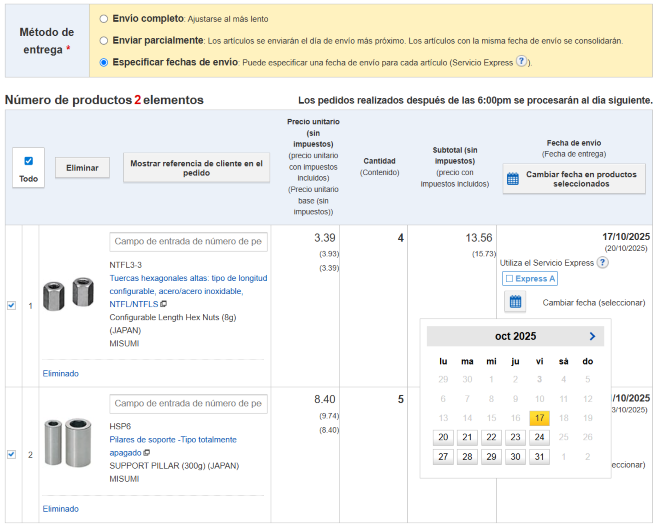
Task: Uncheck product row 1 checkbox
Action: pos(11,305)
